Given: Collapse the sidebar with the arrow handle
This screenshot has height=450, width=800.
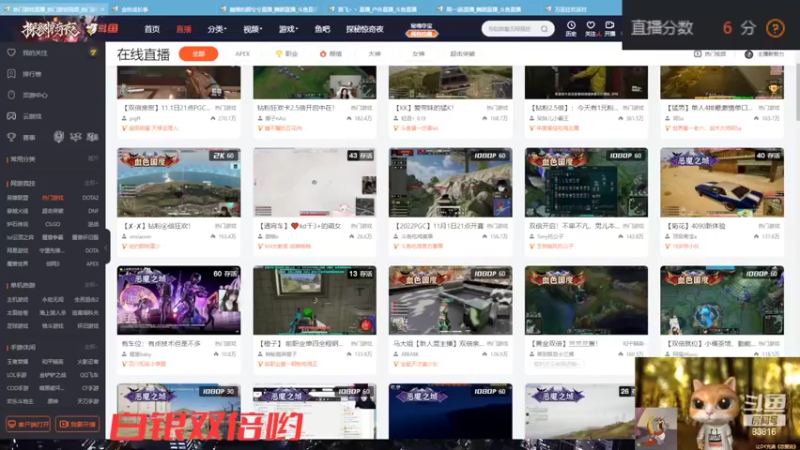Looking at the screenshot, I should click(106, 248).
